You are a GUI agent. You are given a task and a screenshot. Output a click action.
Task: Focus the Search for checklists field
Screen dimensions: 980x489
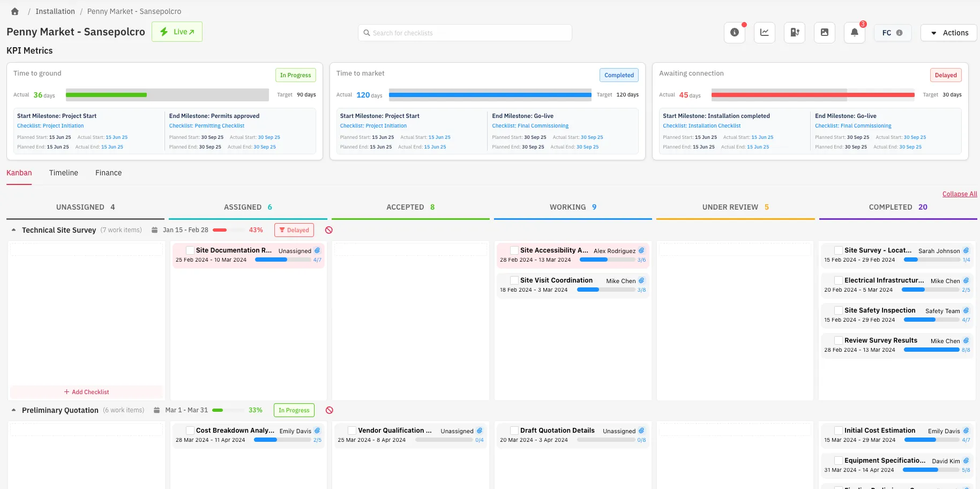[465, 33]
